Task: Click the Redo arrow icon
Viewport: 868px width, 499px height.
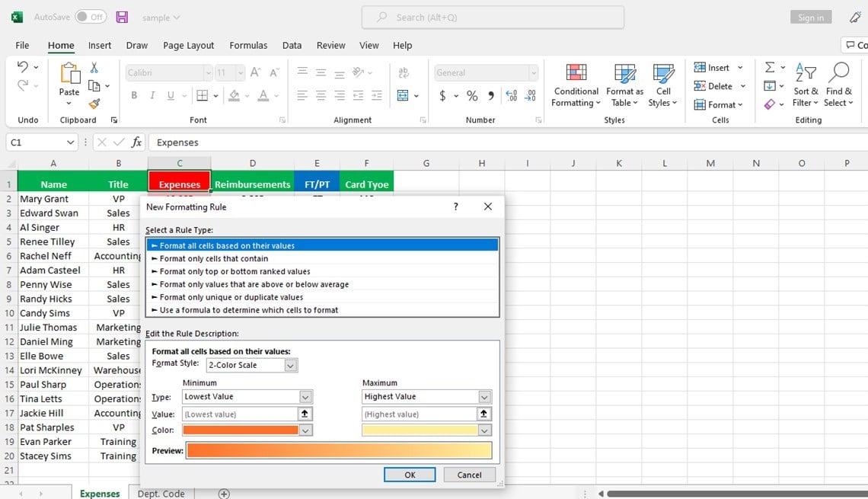Action: click(22, 85)
